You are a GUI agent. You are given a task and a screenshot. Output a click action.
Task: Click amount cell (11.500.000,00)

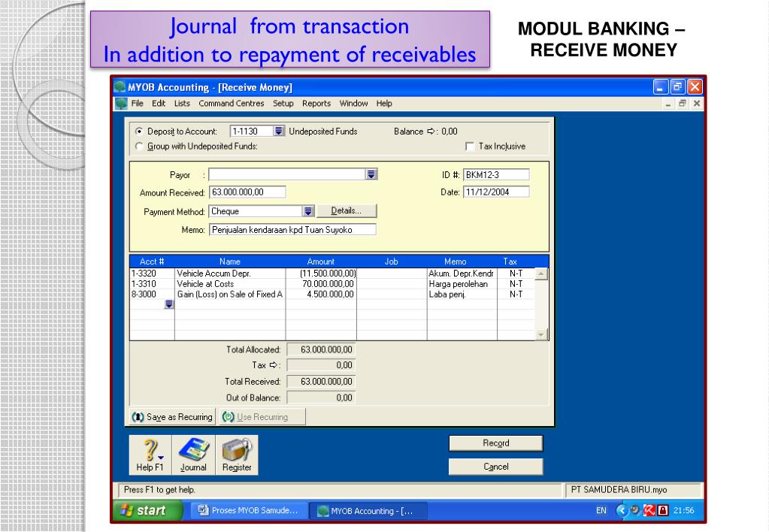321,274
